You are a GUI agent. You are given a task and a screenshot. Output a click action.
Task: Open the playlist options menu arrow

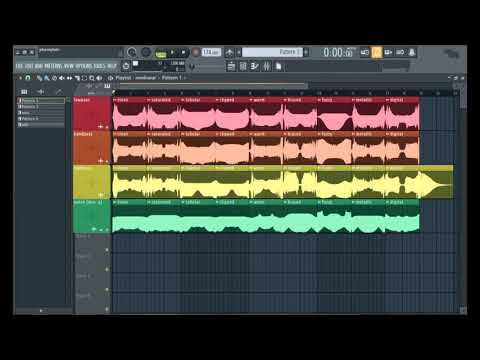(x=20, y=78)
